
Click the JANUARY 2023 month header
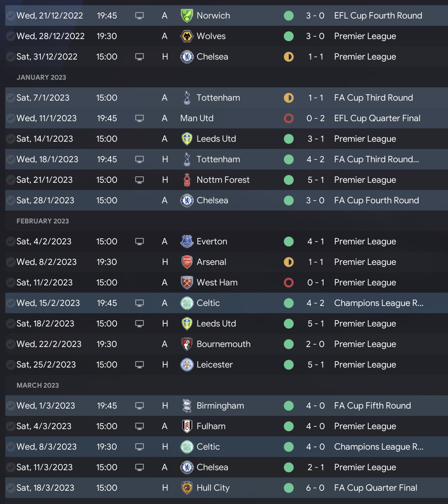point(41,77)
